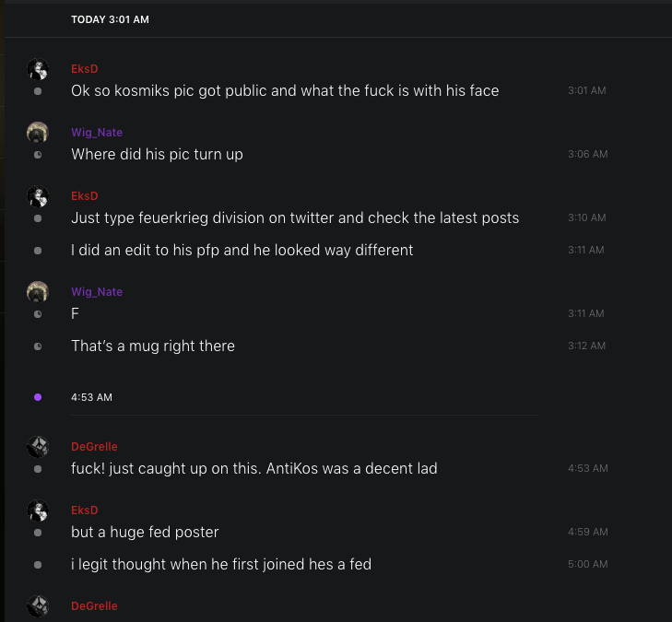Image resolution: width=672 pixels, height=622 pixels.
Task: Click the 3:10 AM message timestamp
Action: [x=587, y=218]
